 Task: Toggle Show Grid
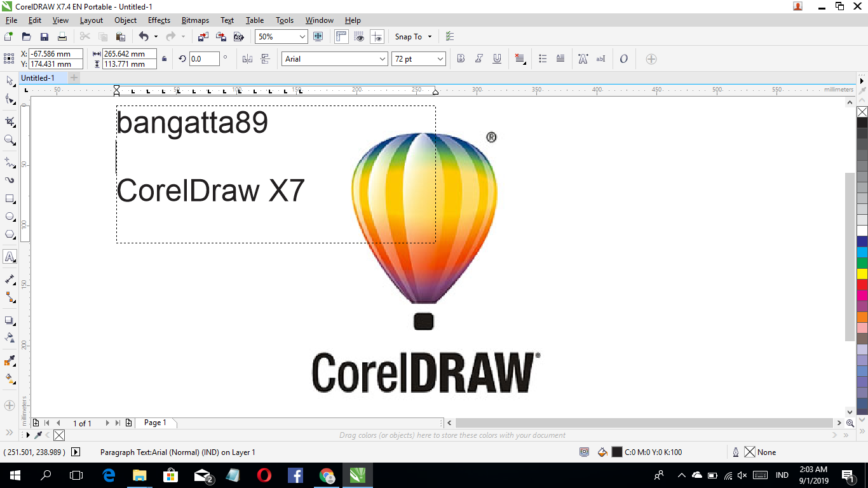359,37
